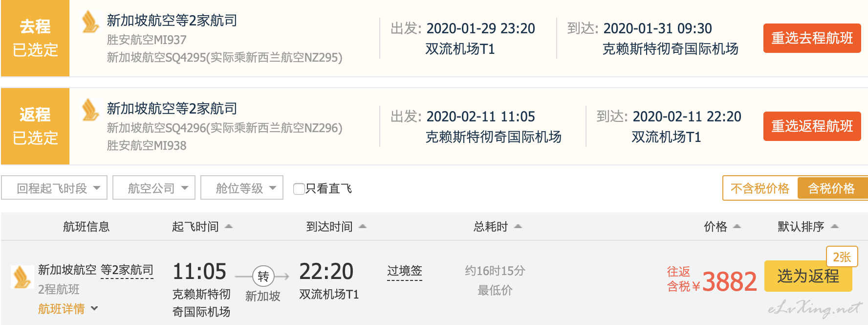Click the 转 transfer circle icon
Screen dimensions: 868x325
click(263, 277)
